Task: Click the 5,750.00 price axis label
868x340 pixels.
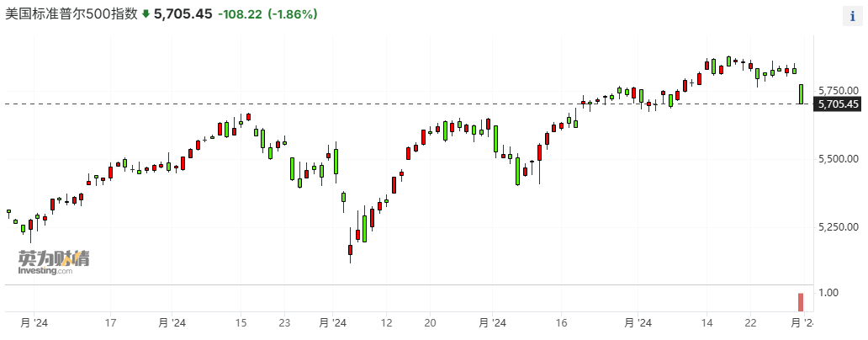Action: [837, 90]
